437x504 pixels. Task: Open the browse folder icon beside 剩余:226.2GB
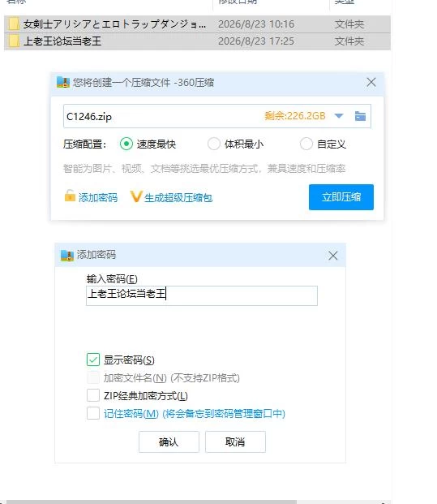(x=360, y=116)
